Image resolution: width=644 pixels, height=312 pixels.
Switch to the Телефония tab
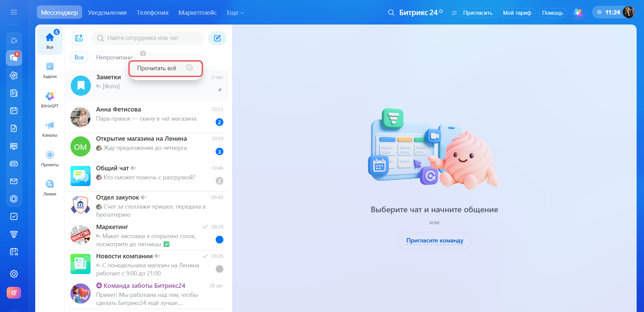(152, 13)
